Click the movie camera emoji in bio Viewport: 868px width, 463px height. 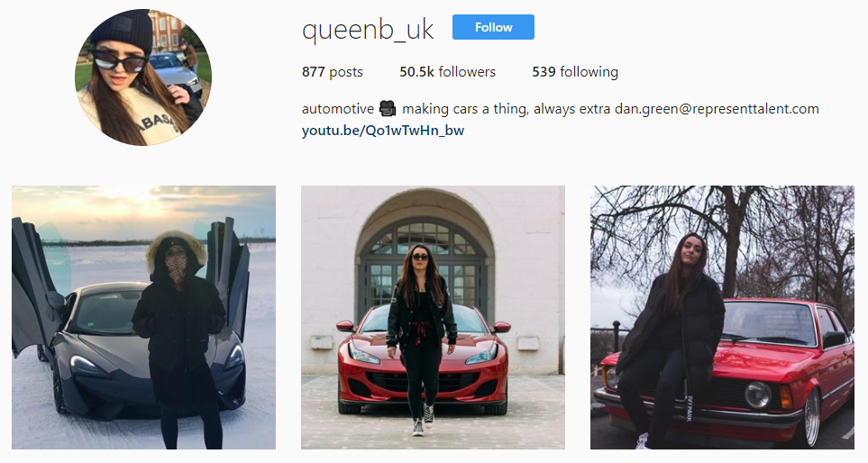pos(388,108)
